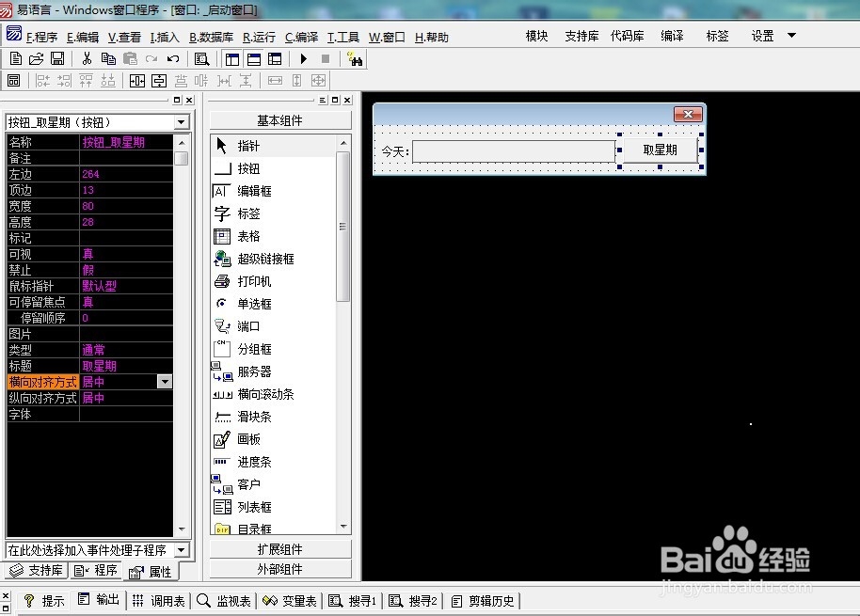This screenshot has width=860, height=616.
Task: Click the top-bar 支持库 button
Action: point(581,36)
